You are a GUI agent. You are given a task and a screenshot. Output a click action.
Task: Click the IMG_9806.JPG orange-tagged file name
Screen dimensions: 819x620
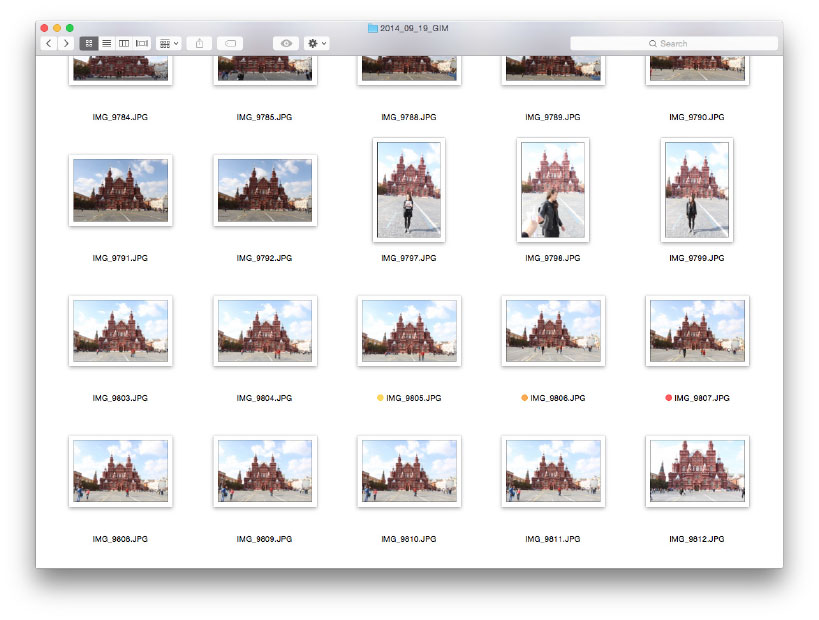(x=557, y=398)
